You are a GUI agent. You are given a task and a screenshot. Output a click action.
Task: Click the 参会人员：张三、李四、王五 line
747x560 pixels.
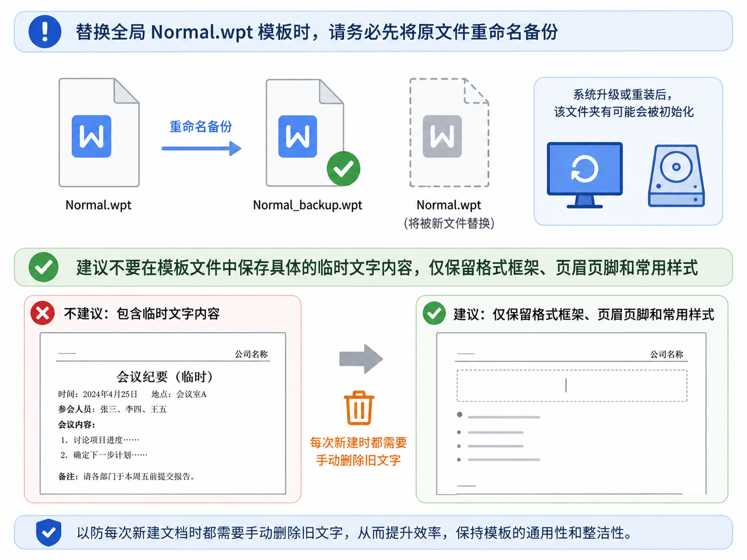[112, 409]
